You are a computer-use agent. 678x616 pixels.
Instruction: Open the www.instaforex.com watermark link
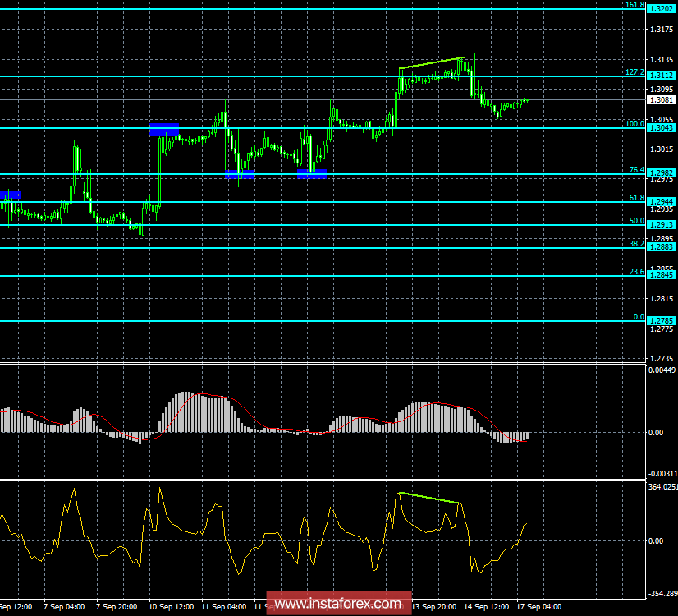[339, 602]
